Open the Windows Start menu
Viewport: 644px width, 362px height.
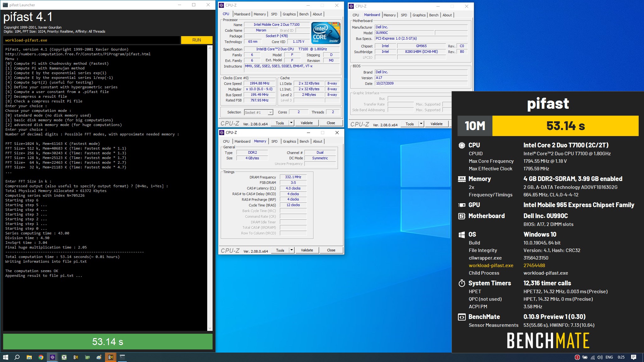pyautogui.click(x=5, y=357)
